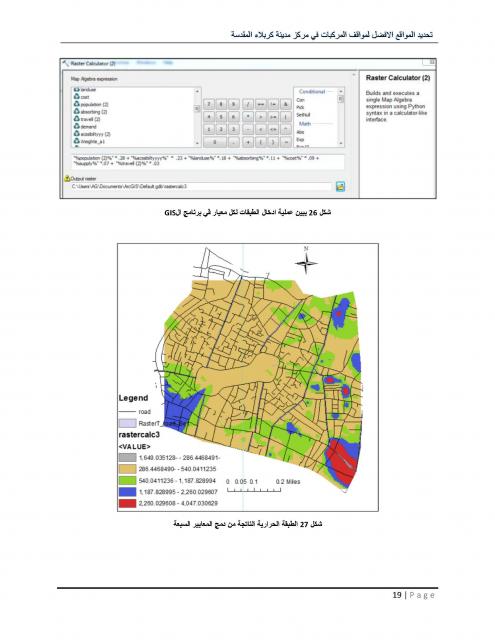495x640 pixels.
Task: Click the decimal point keypad button
Action: point(233,142)
